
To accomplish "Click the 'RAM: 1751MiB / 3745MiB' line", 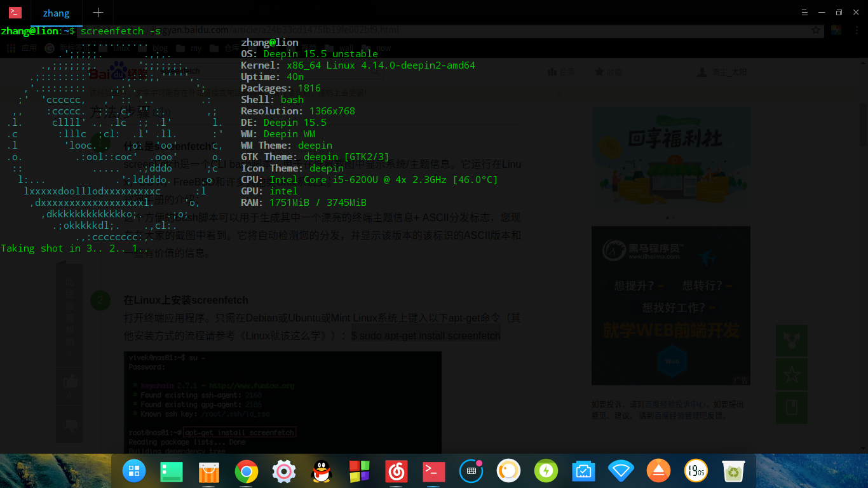I will click(304, 203).
